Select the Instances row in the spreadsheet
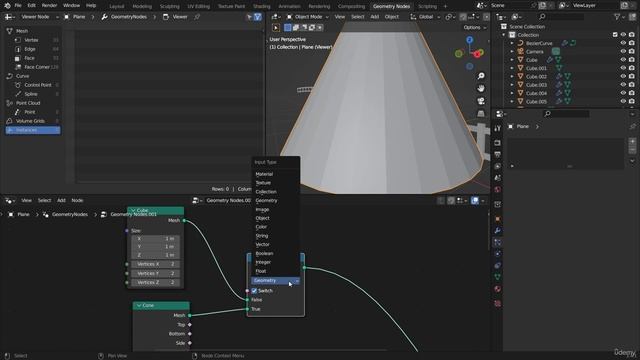The width and height of the screenshot is (640, 360). pyautogui.click(x=33, y=130)
